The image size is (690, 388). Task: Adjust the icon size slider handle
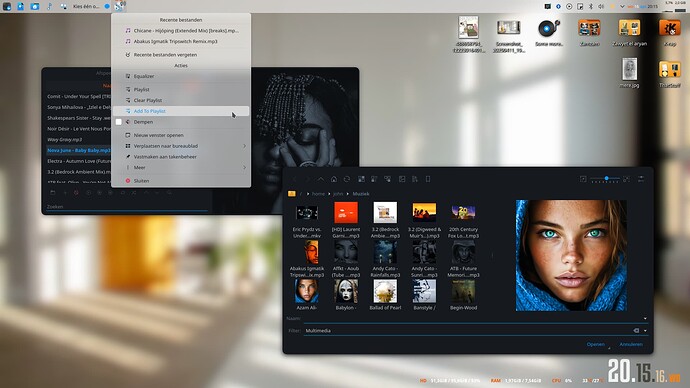click(x=606, y=178)
